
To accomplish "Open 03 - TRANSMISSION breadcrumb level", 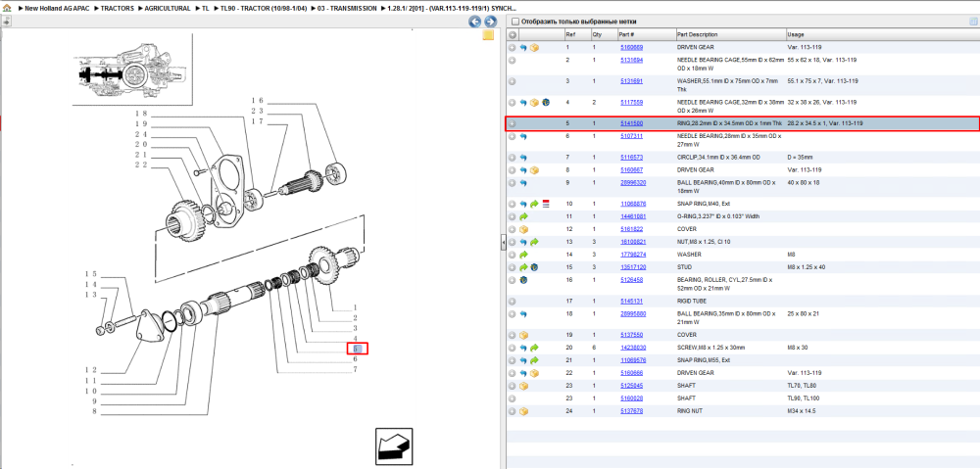I will [x=347, y=9].
